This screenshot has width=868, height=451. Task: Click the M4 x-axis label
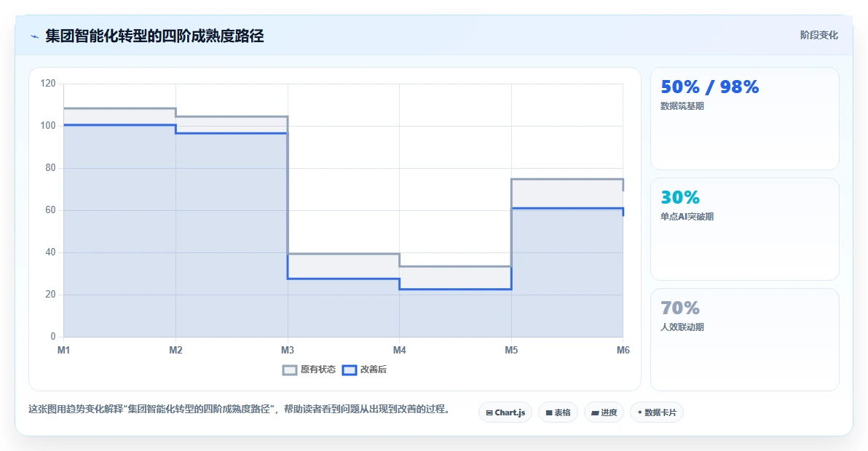[399, 350]
